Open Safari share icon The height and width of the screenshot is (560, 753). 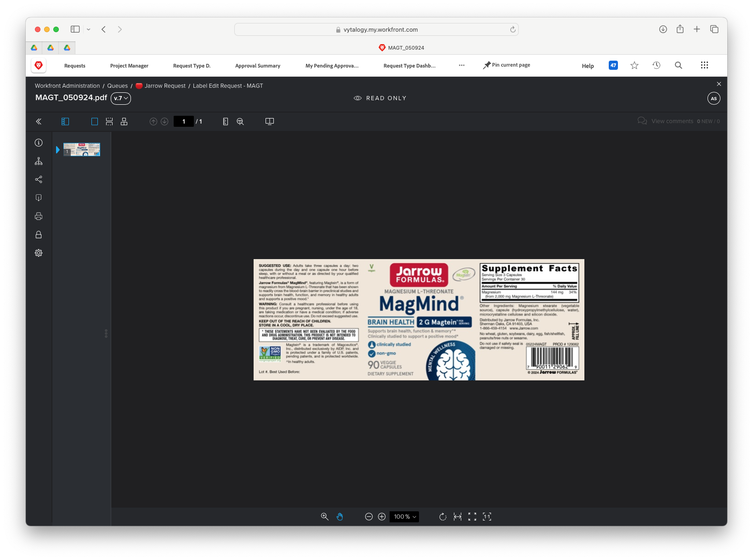click(x=680, y=29)
